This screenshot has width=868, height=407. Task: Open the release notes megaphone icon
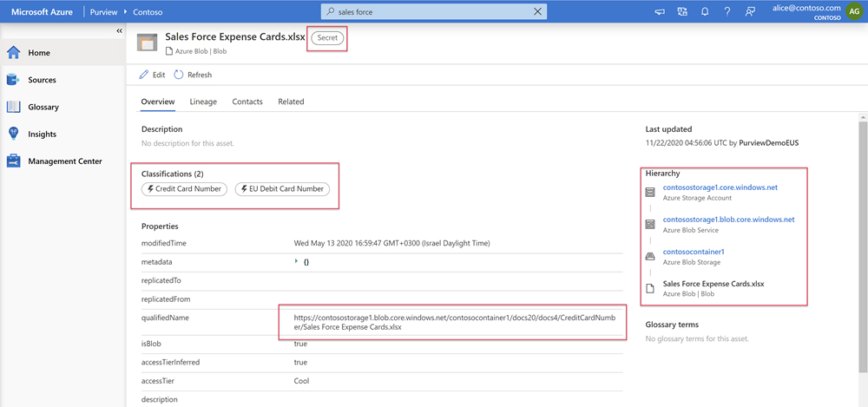click(660, 11)
